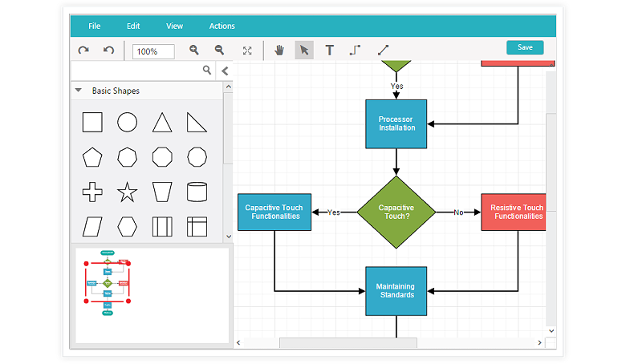This screenshot has width=626, height=364.
Task: Zoom in with the magnifier plus icon
Action: (194, 51)
